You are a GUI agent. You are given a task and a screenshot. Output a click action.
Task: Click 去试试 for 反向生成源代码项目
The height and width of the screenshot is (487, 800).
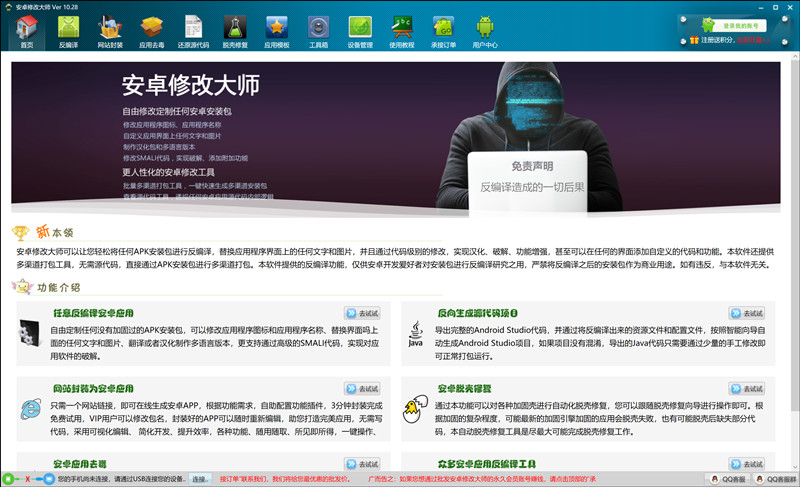click(746, 313)
